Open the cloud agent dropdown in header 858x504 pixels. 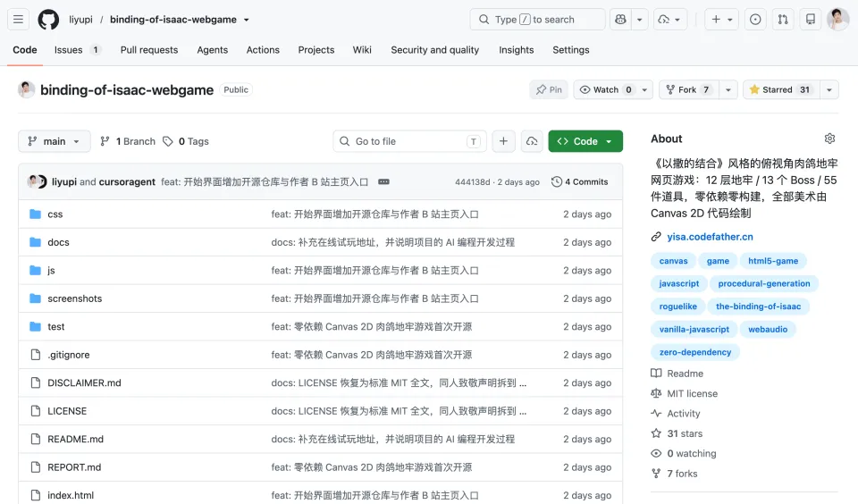coord(670,20)
